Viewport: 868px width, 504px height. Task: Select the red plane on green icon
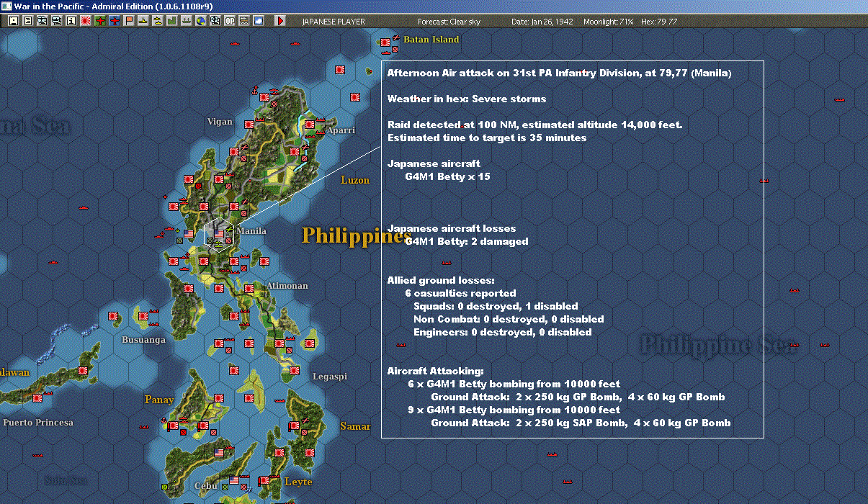pos(100,21)
